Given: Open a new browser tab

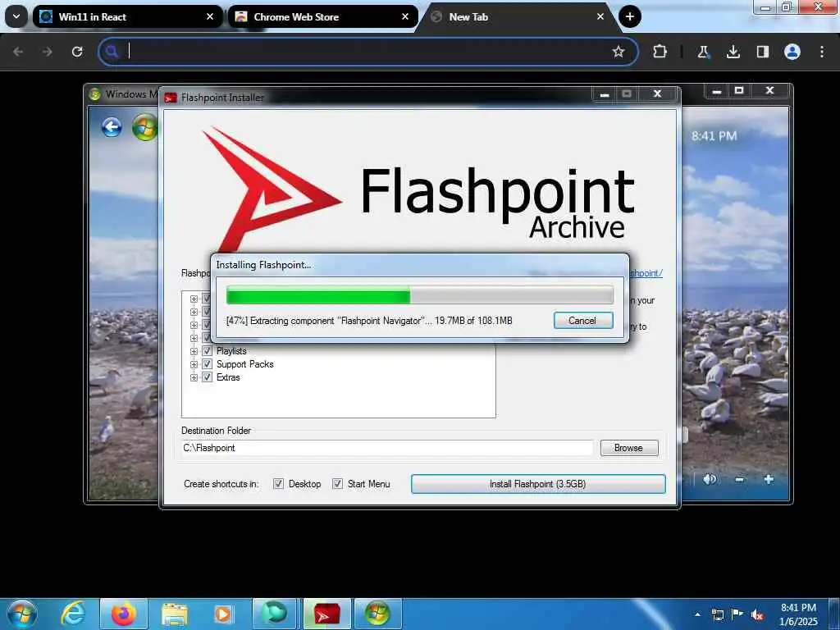Looking at the screenshot, I should pyautogui.click(x=630, y=16).
